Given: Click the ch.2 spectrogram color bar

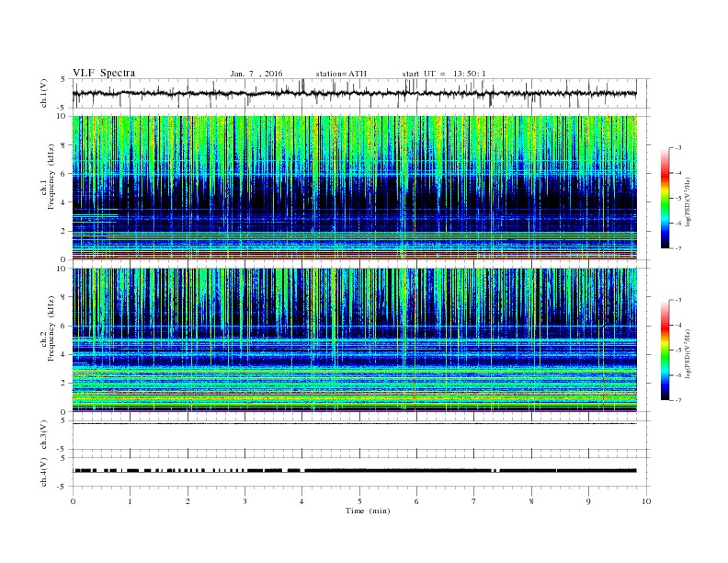Looking at the screenshot, I should tap(665, 350).
